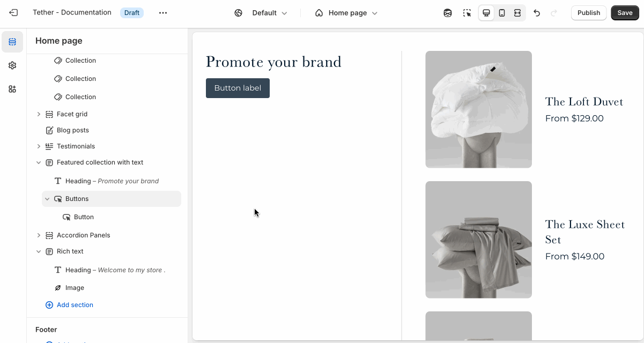Collapse the Rich text section
Screen dimensions: 644x343
[39, 251]
